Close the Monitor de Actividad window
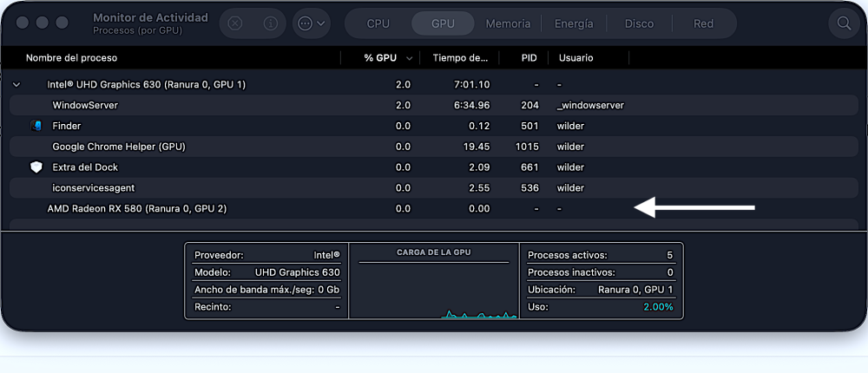The height and width of the screenshot is (373, 868). pyautogui.click(x=22, y=23)
